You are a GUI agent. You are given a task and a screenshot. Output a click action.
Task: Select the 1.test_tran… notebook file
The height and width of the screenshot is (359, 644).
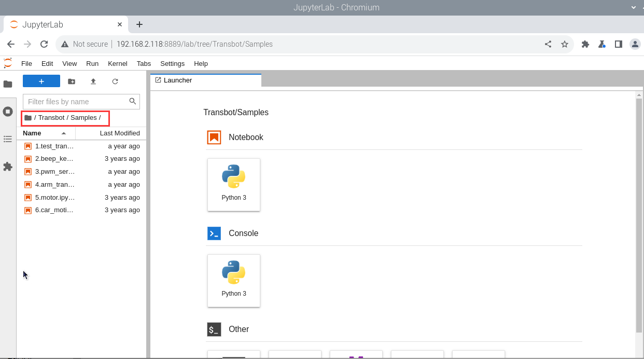coord(81,146)
